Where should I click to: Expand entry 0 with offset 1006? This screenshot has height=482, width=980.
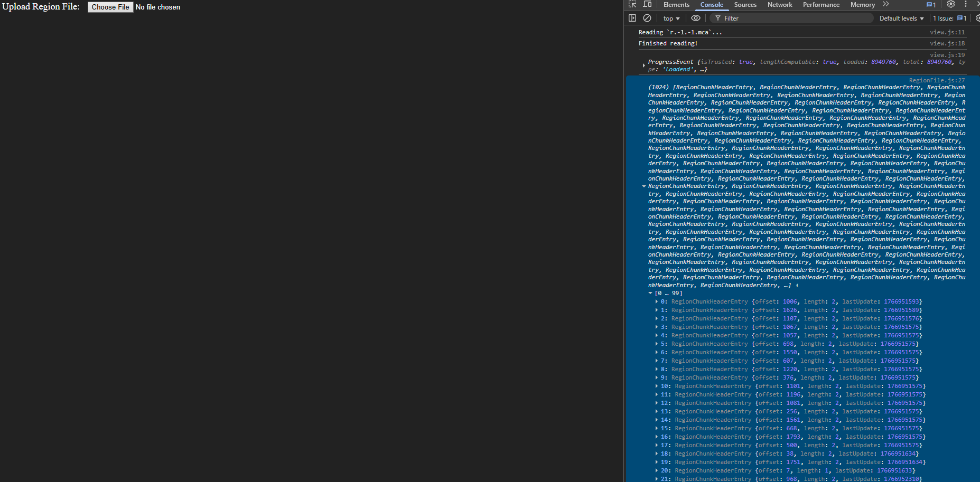pyautogui.click(x=657, y=302)
